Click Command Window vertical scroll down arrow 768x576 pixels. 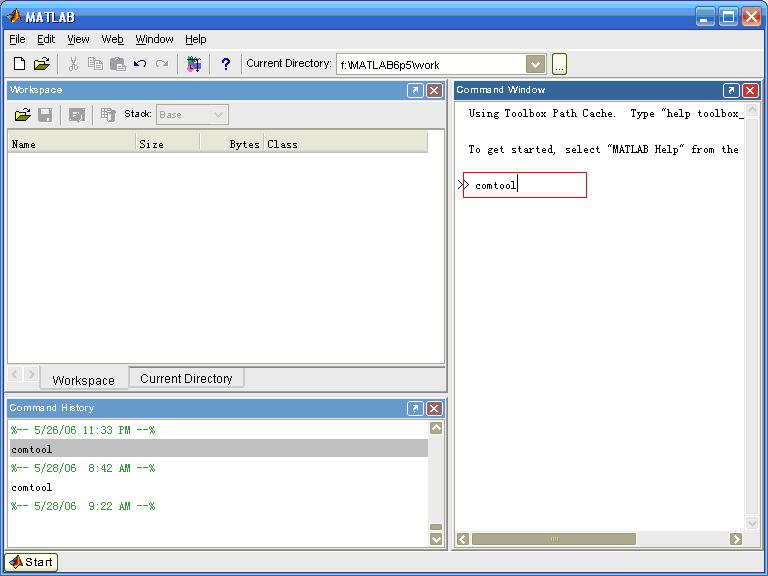pyautogui.click(x=752, y=523)
